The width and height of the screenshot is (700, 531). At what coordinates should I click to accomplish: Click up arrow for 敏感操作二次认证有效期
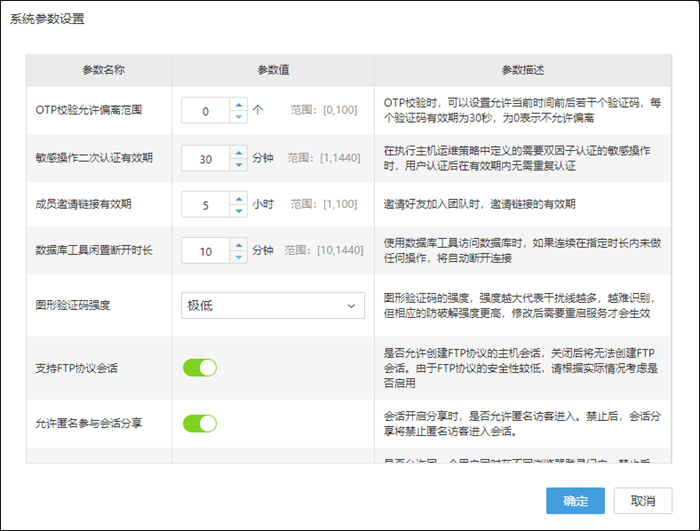pos(238,151)
